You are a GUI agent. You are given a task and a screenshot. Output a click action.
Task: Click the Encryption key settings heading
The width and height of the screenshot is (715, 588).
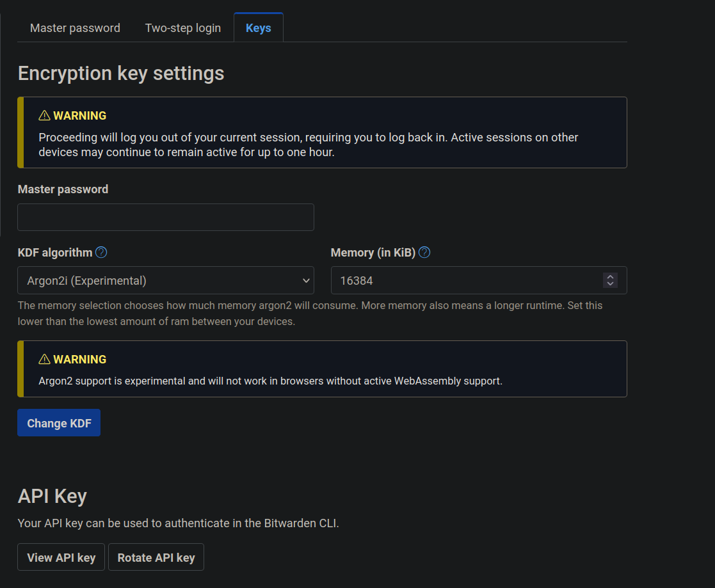(x=121, y=74)
